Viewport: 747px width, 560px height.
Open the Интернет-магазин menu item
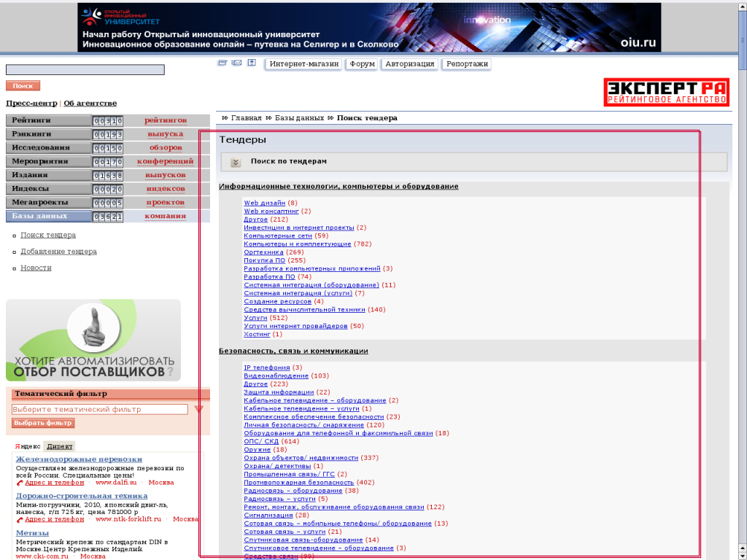304,64
